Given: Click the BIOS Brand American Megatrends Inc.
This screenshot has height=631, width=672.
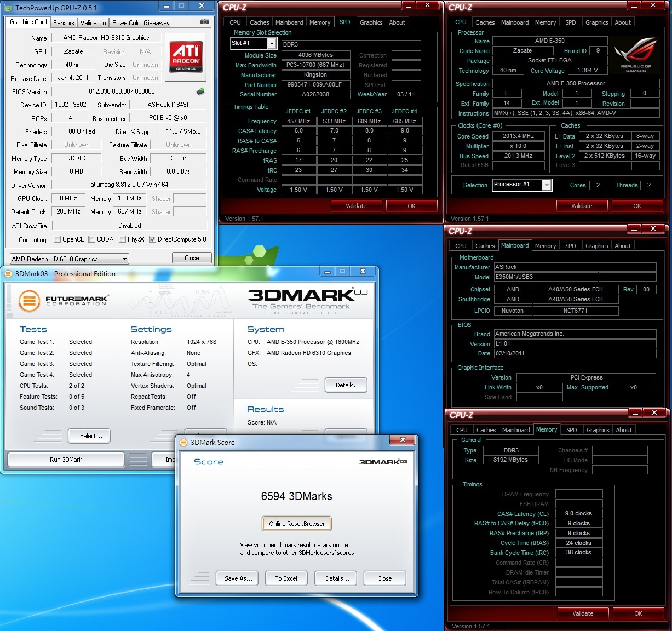Looking at the screenshot, I should (x=575, y=334).
